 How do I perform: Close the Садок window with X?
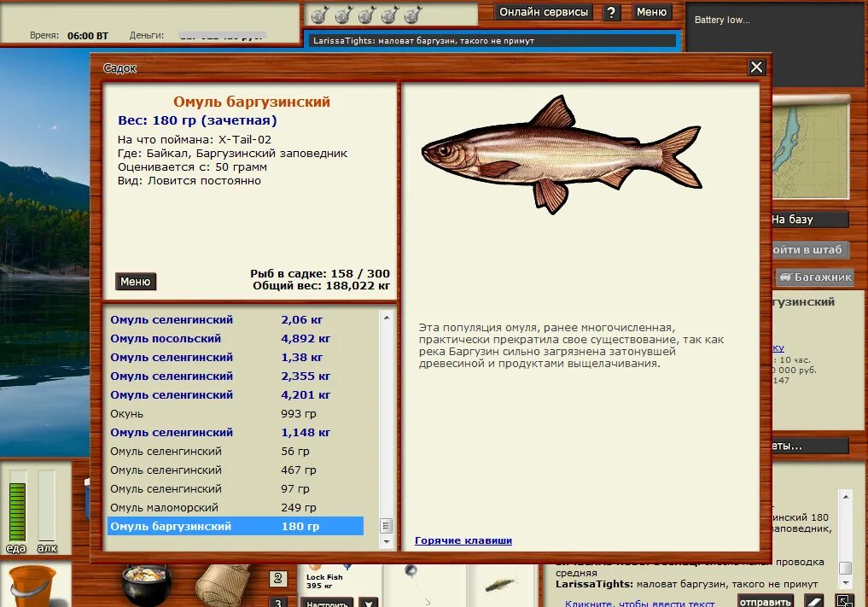coord(756,67)
